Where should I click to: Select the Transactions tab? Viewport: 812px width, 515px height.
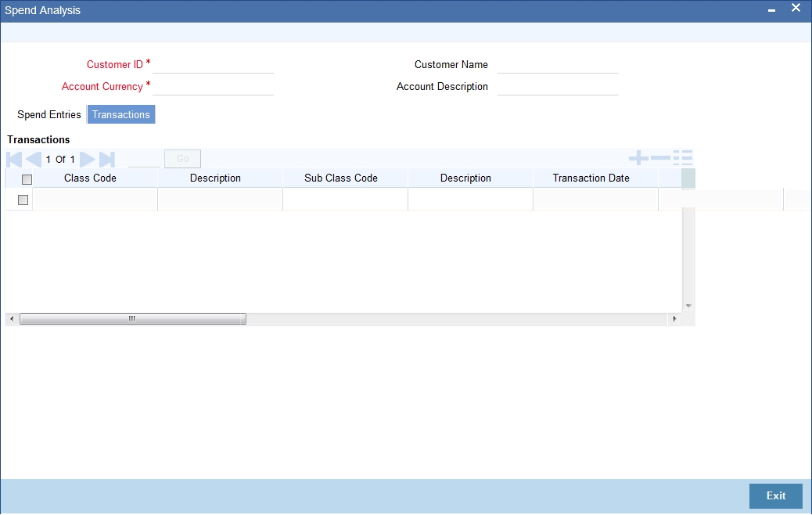coord(121,114)
